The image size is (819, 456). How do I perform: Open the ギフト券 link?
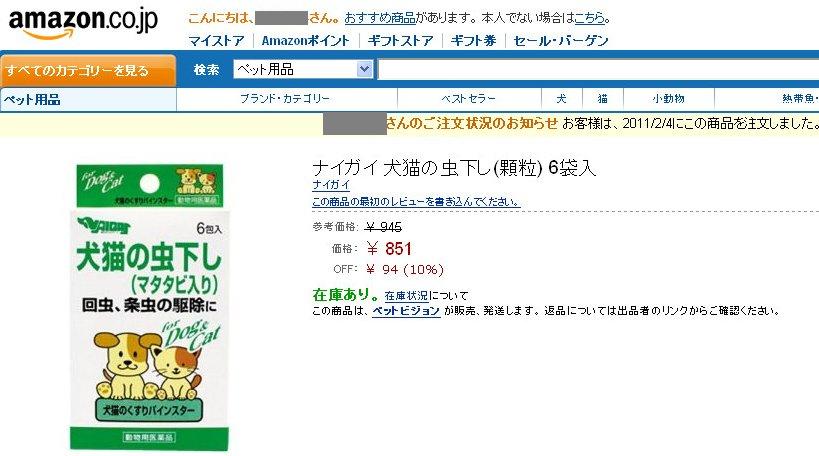click(473, 41)
